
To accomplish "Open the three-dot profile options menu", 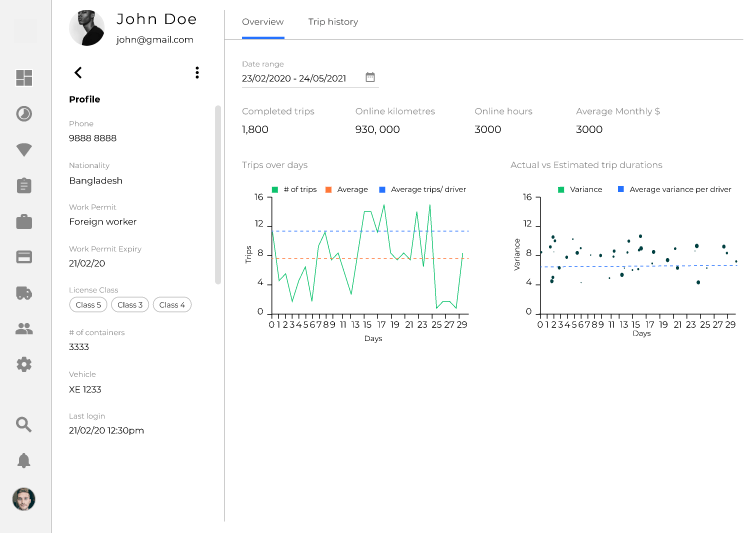I will tap(197, 72).
